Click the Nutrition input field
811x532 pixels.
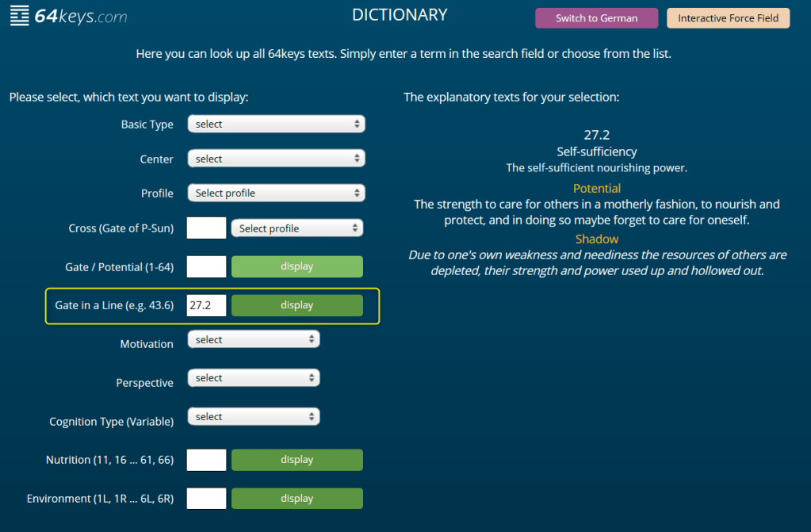tap(206, 460)
